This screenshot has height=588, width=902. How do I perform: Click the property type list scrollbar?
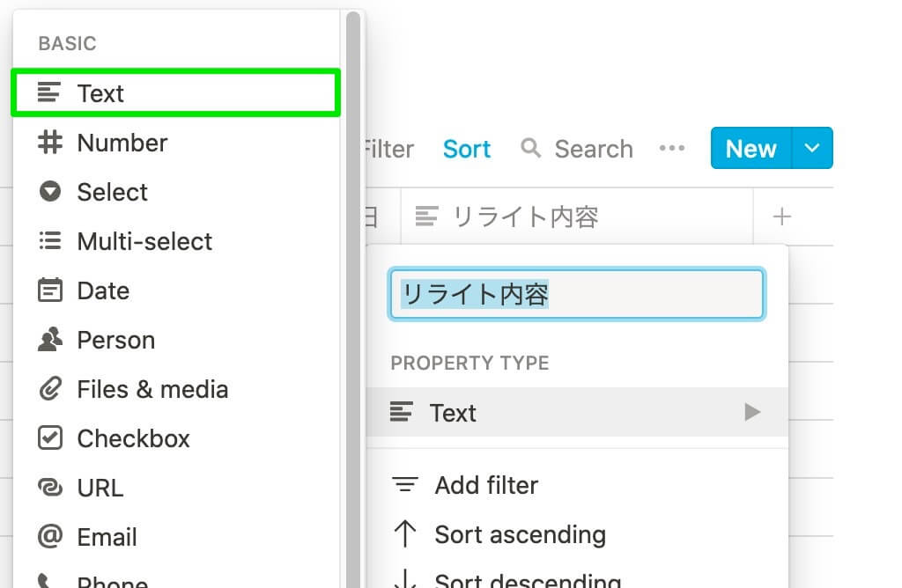click(353, 299)
